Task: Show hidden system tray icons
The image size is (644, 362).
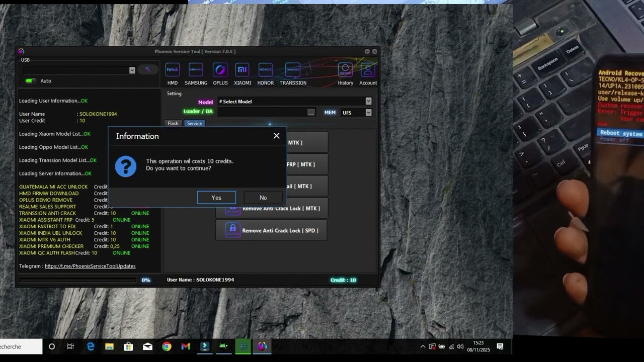Action: [423, 346]
